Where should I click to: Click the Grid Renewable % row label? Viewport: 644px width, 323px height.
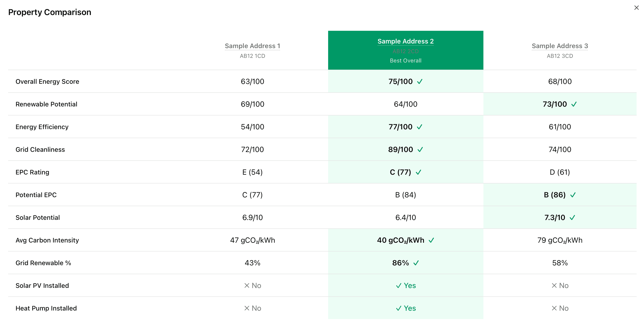[43, 263]
